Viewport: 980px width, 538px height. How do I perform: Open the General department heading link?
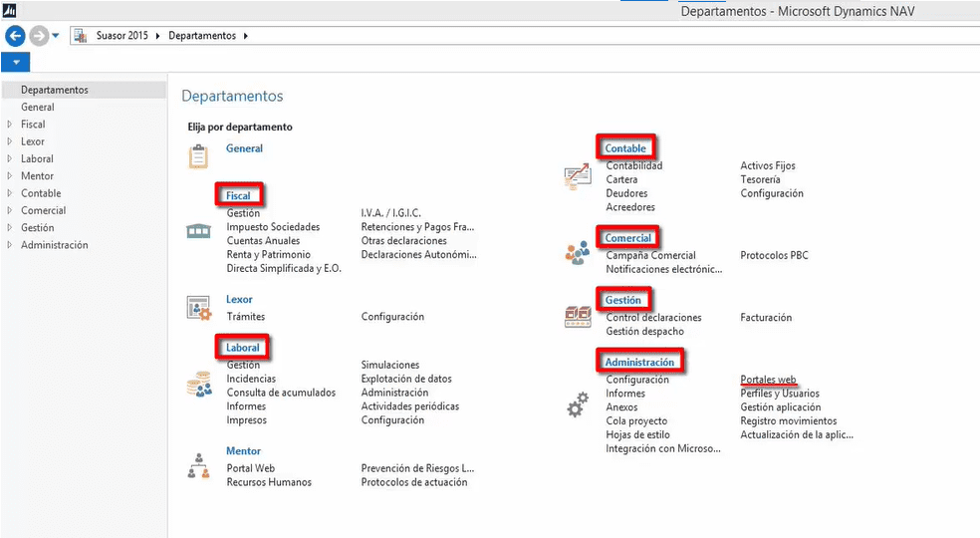click(x=244, y=148)
